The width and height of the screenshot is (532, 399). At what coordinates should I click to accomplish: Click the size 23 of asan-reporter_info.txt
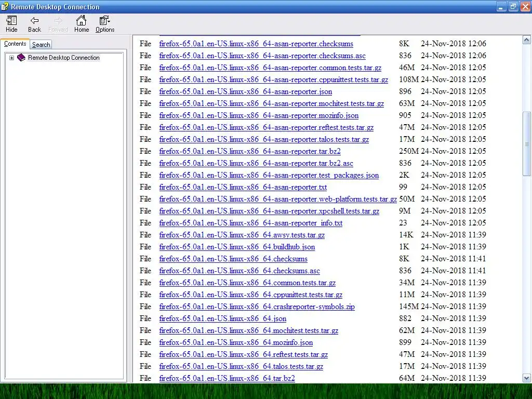(403, 223)
